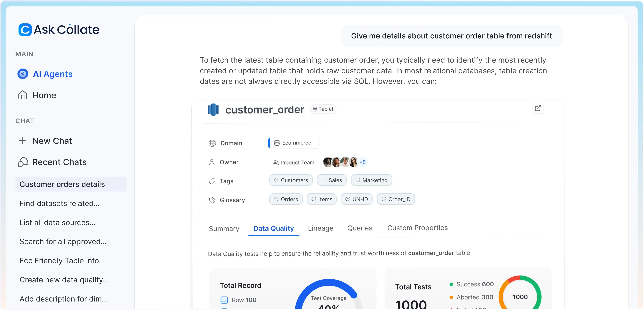
Task: Select the Order_ID glossary term
Action: 396,199
